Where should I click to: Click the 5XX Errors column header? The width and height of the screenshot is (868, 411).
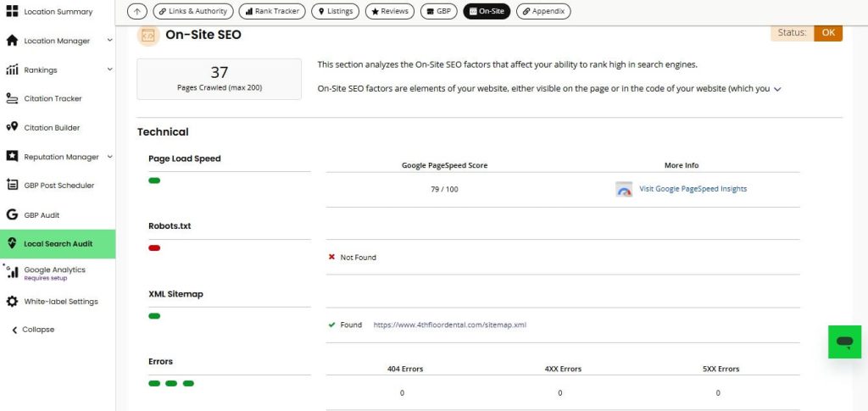point(721,369)
